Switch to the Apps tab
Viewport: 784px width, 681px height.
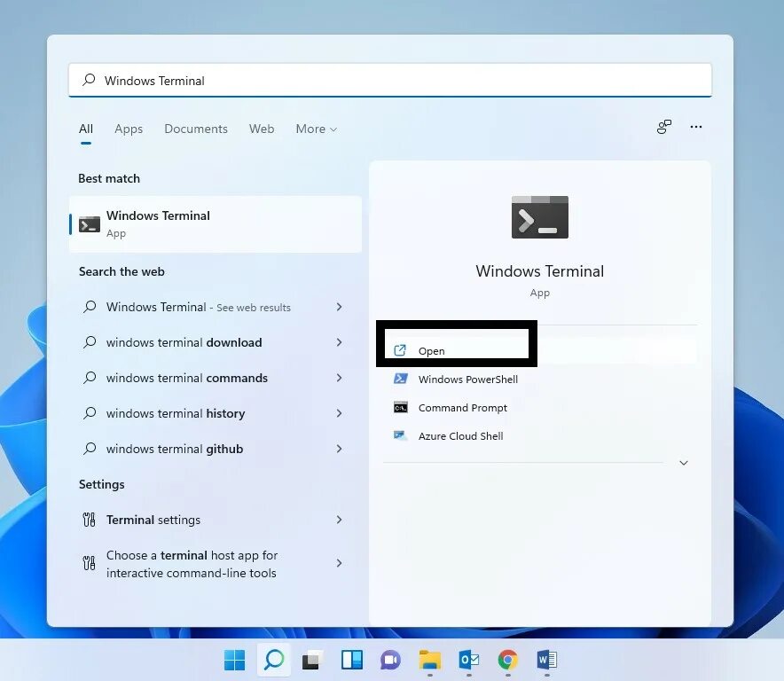click(129, 129)
